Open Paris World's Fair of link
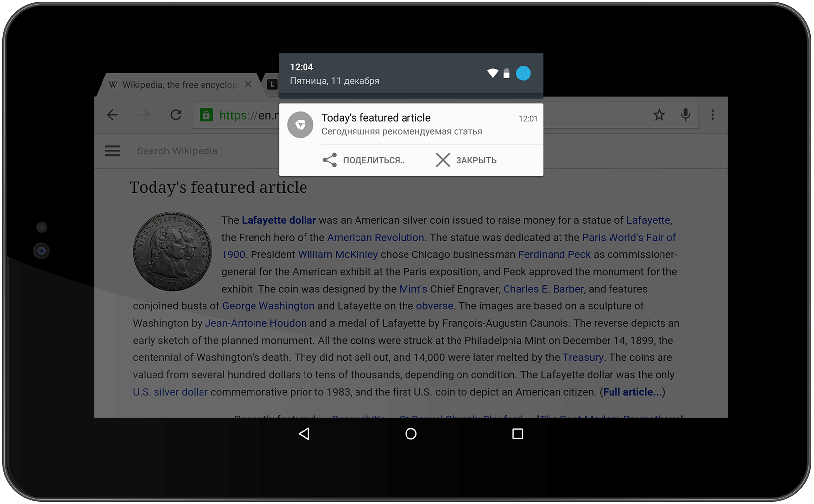The image size is (814, 504). click(629, 238)
